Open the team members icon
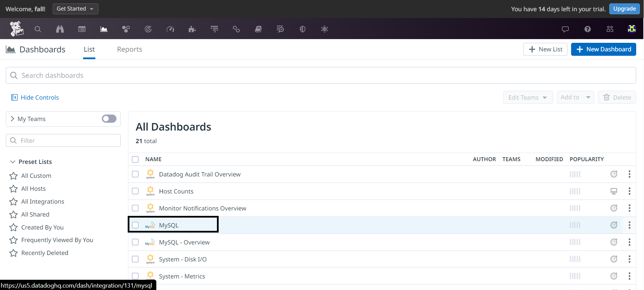 click(610, 29)
